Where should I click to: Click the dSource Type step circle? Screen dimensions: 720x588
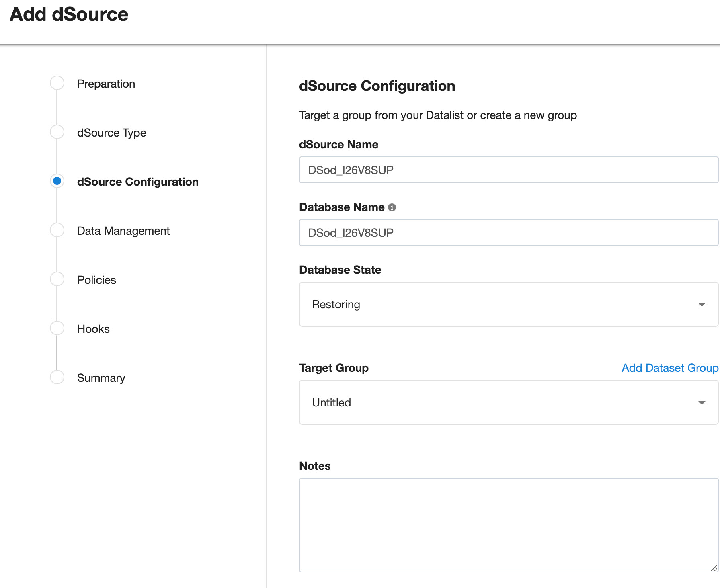(57, 132)
